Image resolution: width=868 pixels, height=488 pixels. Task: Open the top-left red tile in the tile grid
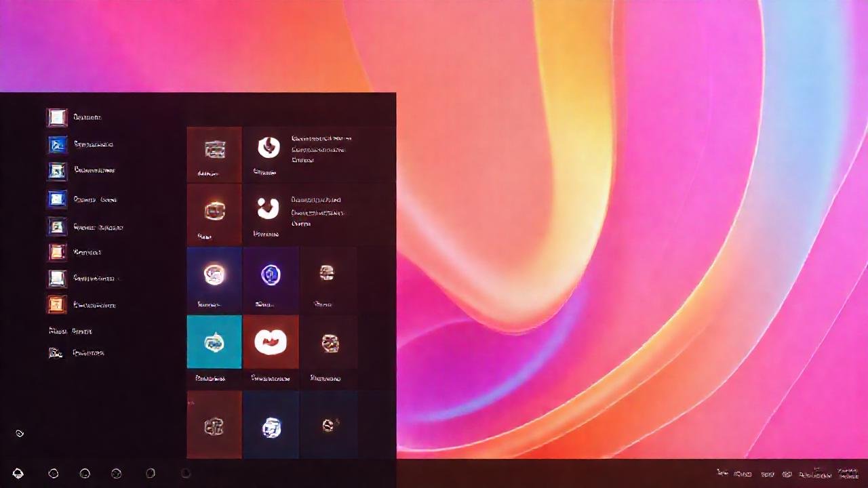[214, 154]
